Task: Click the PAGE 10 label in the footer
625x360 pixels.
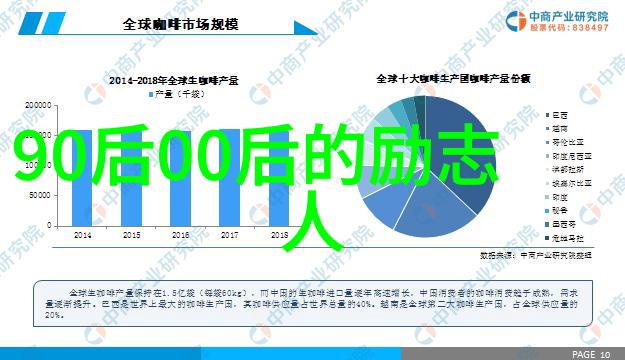Action: (591, 354)
